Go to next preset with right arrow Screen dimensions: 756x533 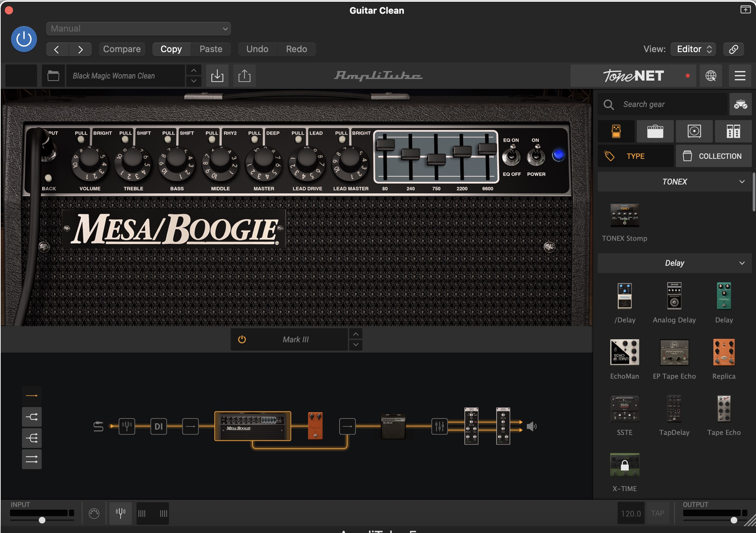coord(80,49)
